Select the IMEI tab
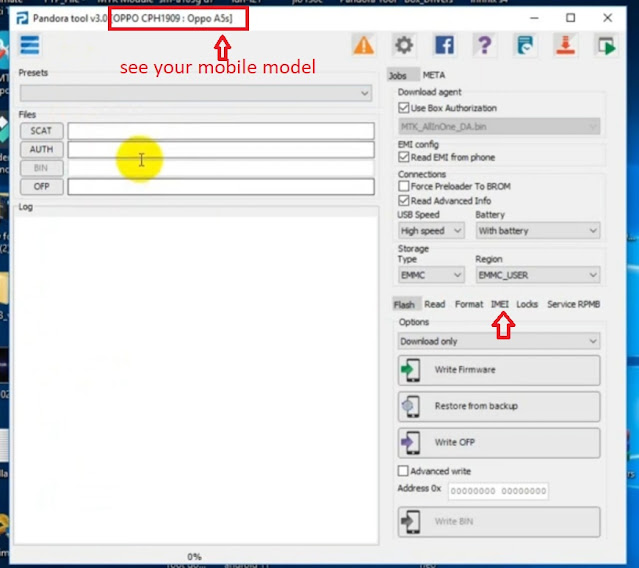The height and width of the screenshot is (568, 639). click(x=500, y=304)
